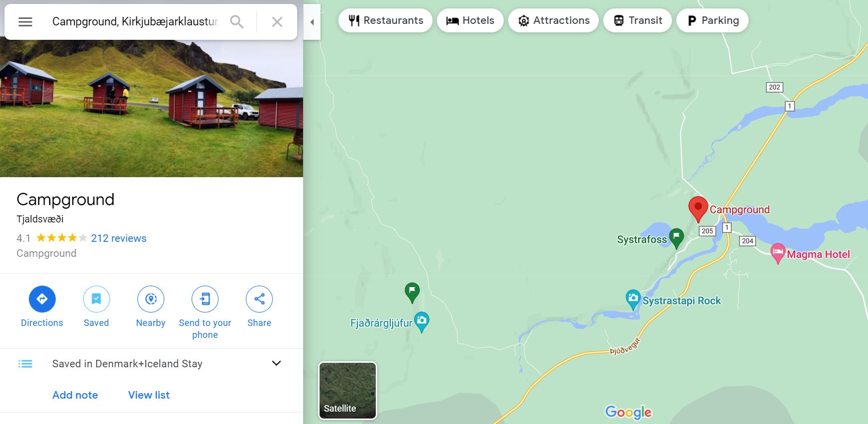Collapse the side panel arrow

[312, 22]
